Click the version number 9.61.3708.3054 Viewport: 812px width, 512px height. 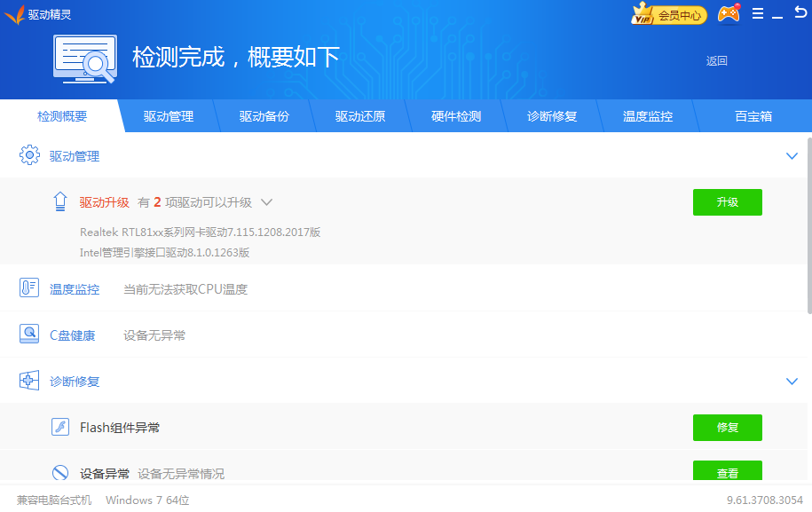(764, 500)
